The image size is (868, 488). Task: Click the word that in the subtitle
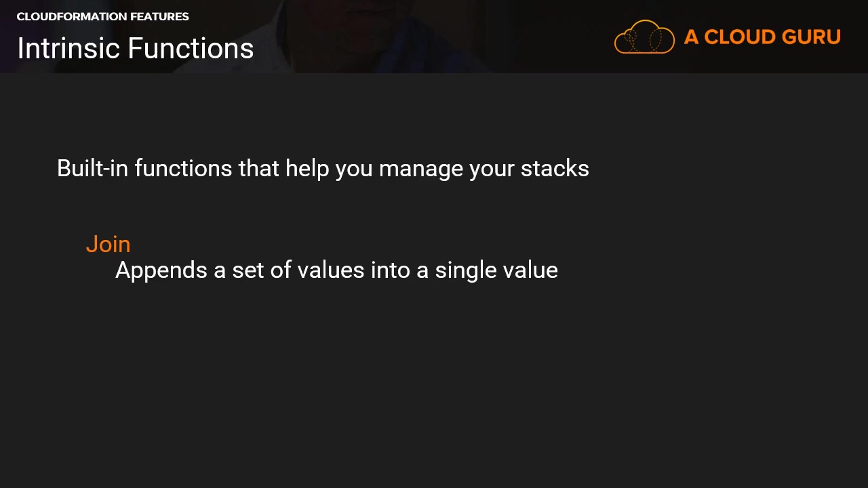258,168
